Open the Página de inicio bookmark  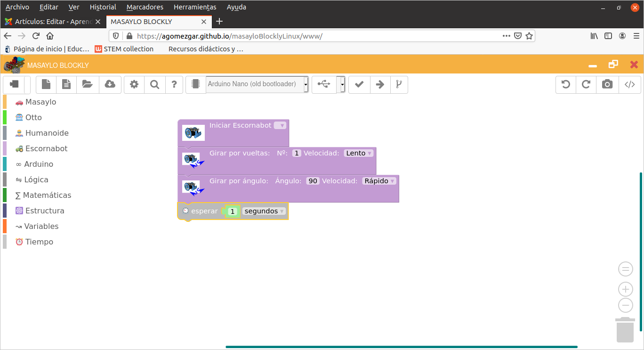[47, 49]
